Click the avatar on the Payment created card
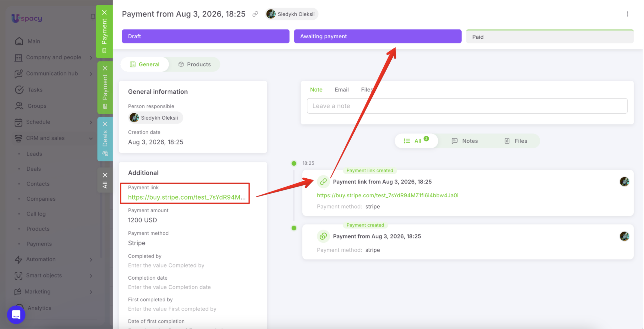 [x=624, y=236]
